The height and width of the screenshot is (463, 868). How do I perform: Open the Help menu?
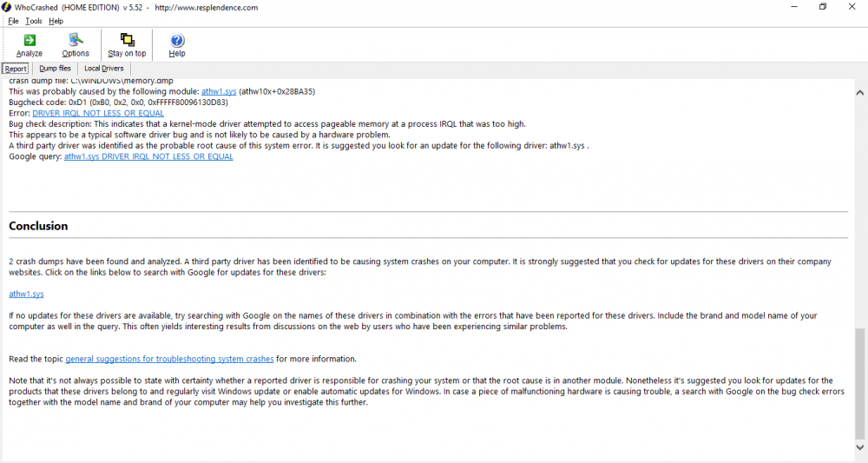click(56, 21)
